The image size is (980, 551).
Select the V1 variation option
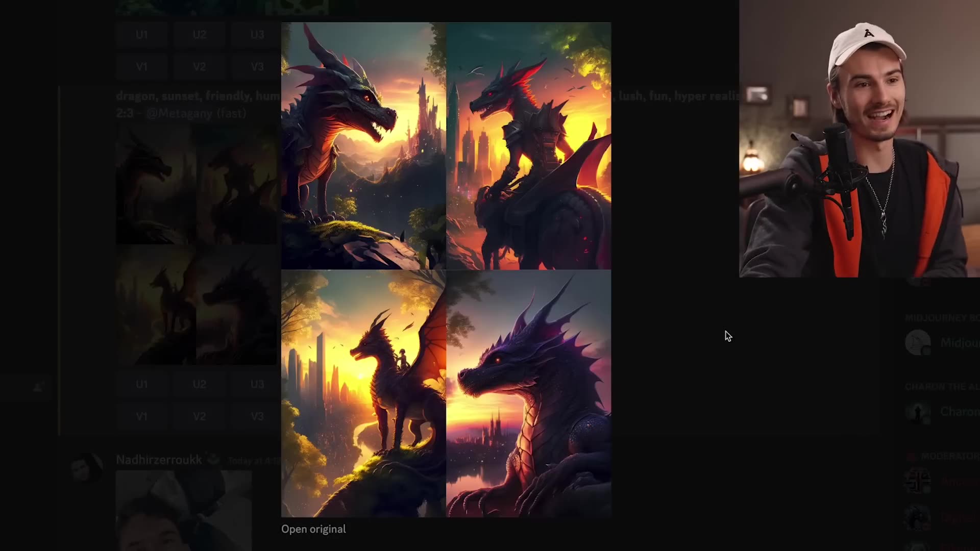point(142,67)
